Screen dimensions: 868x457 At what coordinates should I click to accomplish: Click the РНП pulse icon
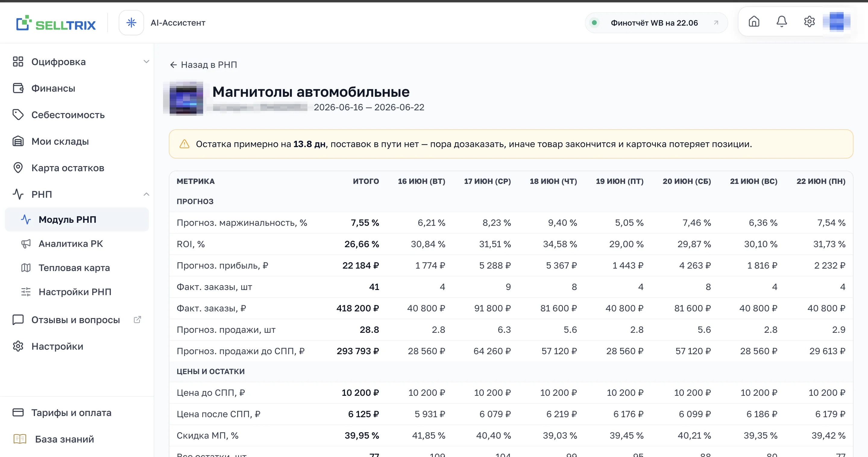point(18,194)
